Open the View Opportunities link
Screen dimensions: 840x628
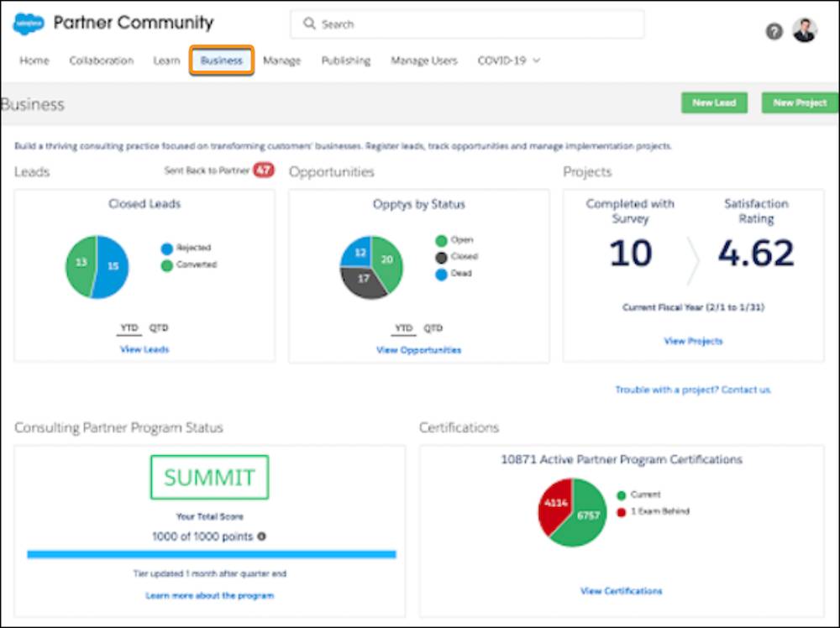point(419,350)
